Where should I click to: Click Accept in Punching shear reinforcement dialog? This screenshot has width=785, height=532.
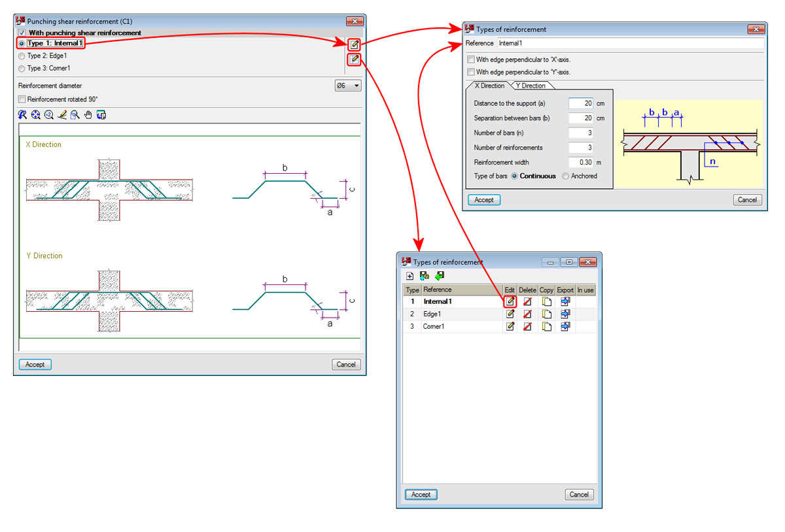point(35,365)
